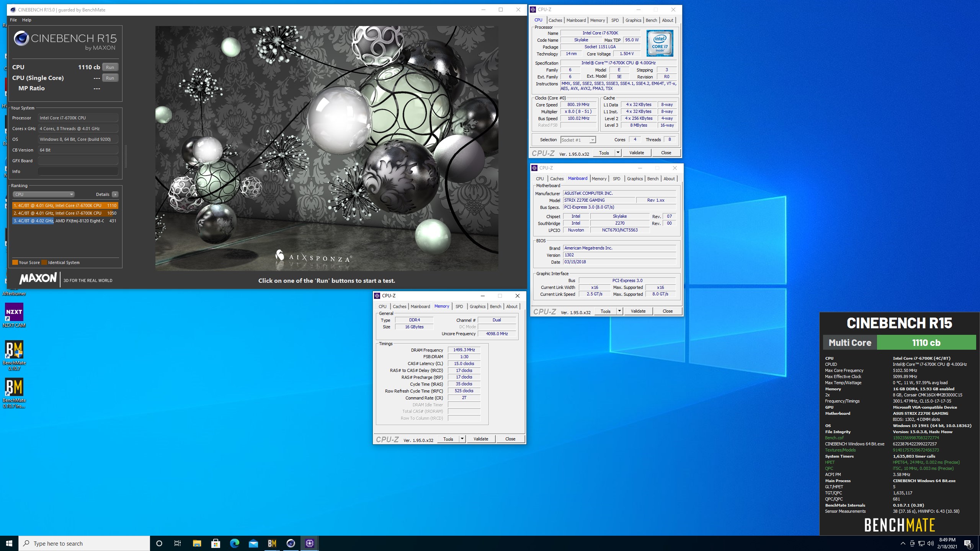980x551 pixels.
Task: Open the Action Center notifications icon
Action: [968, 543]
